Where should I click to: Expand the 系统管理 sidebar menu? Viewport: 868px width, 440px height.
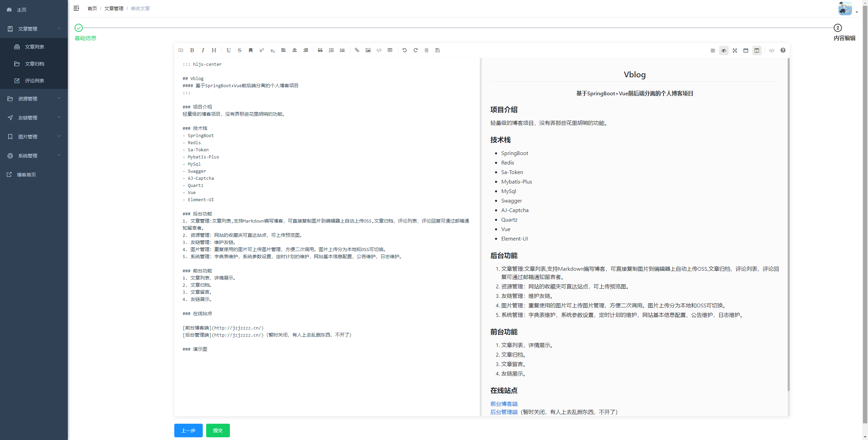coord(34,156)
